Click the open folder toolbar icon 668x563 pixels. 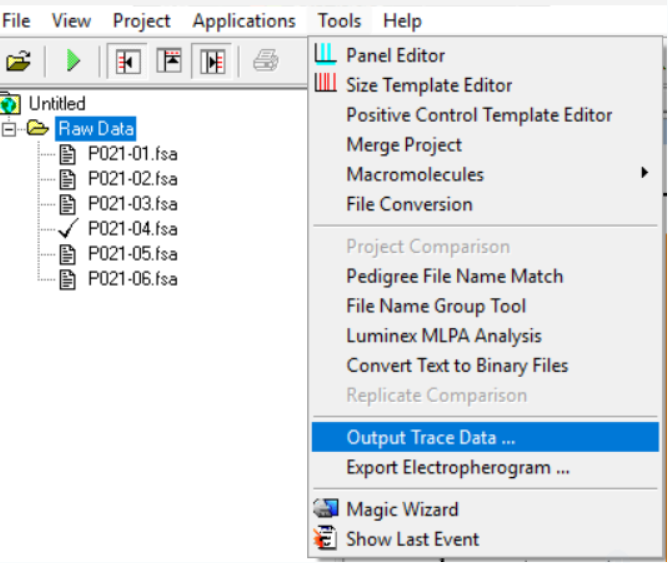(x=18, y=61)
